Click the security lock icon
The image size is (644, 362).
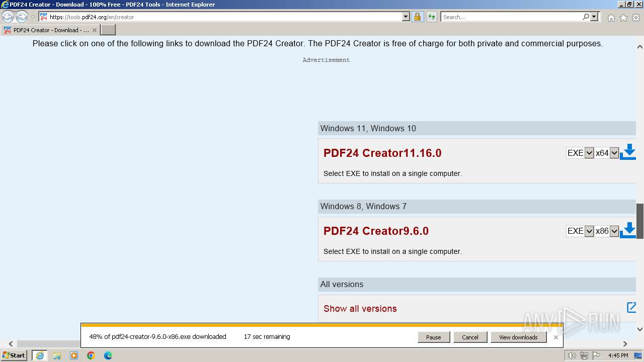(417, 17)
